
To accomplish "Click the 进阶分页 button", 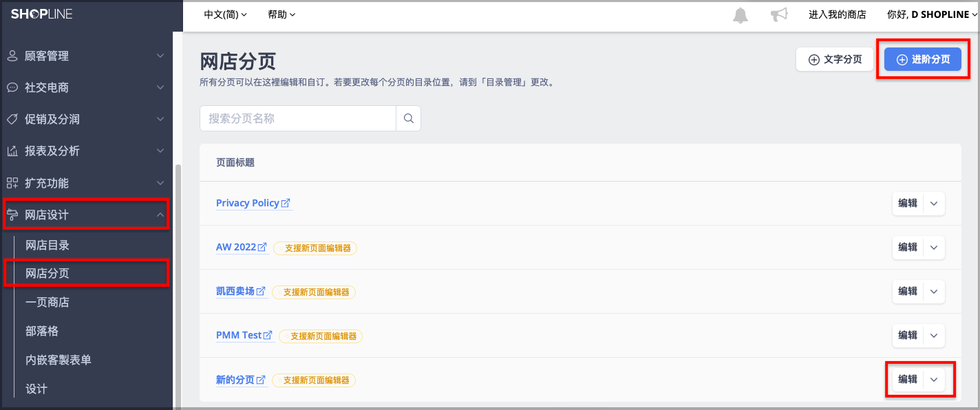I will 923,59.
